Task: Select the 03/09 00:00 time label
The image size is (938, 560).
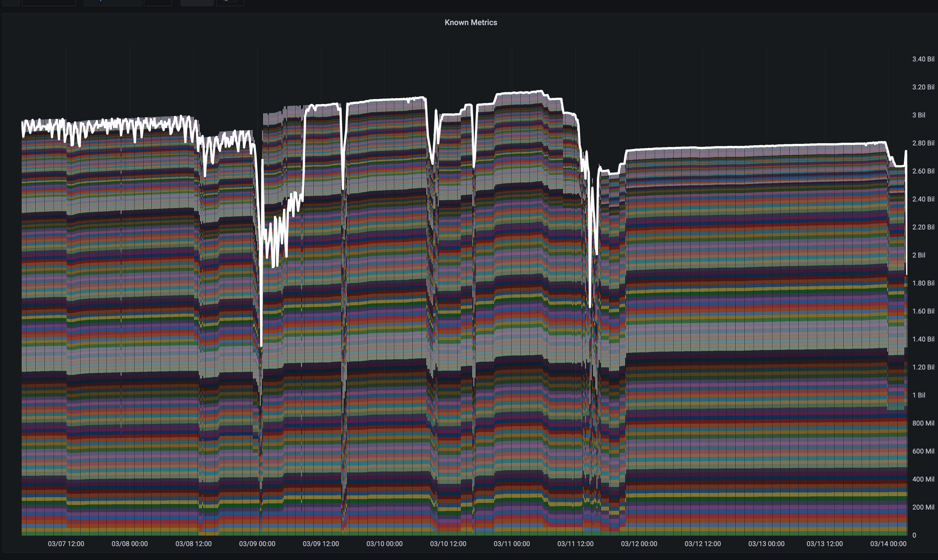Action: coord(257,544)
